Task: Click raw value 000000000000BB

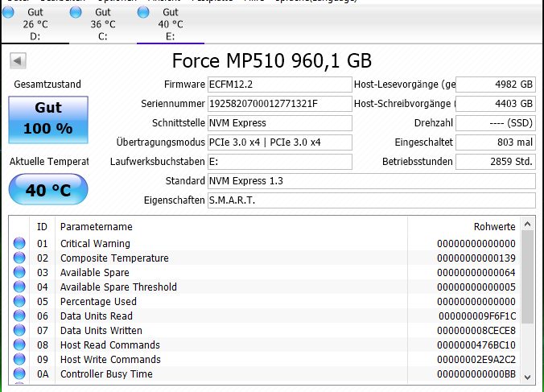Action: (x=476, y=374)
